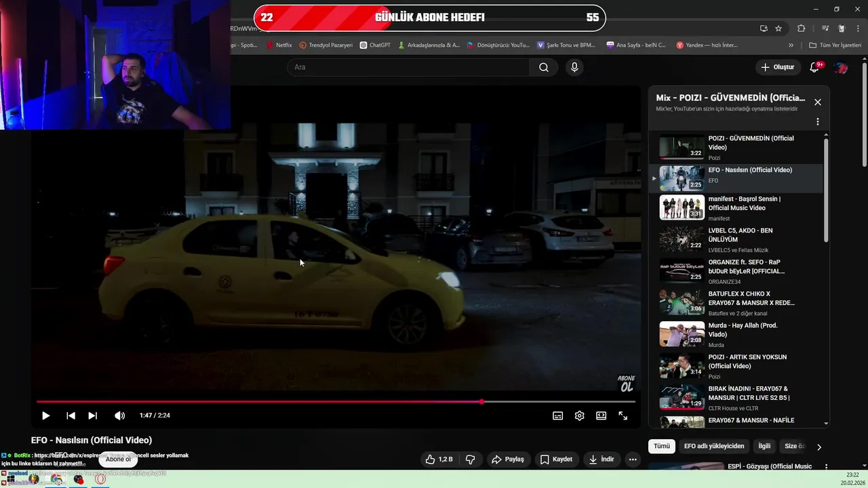
Task: Select EFO - Nasılsın playlist item
Action: click(x=736, y=179)
